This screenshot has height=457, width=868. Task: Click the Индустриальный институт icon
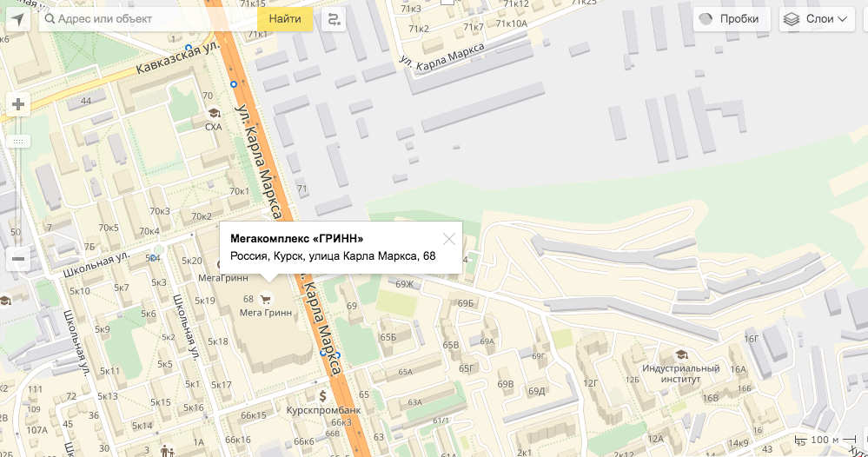point(681,354)
